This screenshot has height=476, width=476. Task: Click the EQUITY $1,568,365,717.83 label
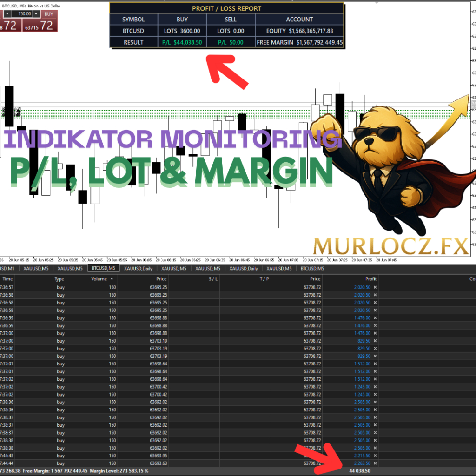(299, 31)
